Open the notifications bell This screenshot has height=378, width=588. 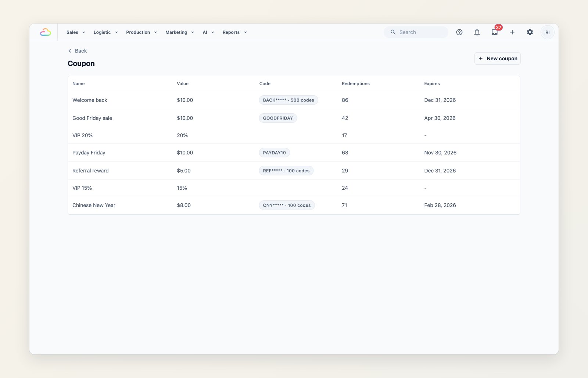point(477,32)
